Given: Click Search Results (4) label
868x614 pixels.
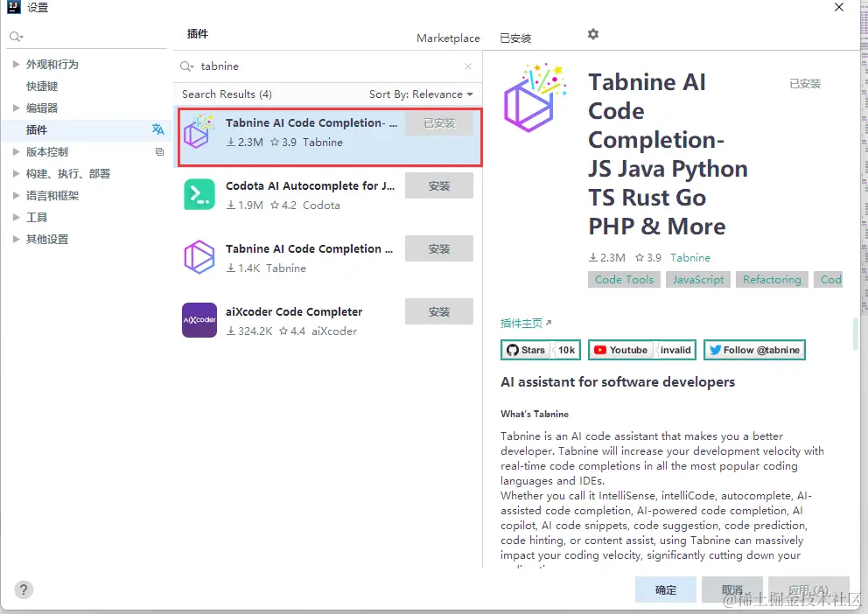Looking at the screenshot, I should (x=227, y=94).
